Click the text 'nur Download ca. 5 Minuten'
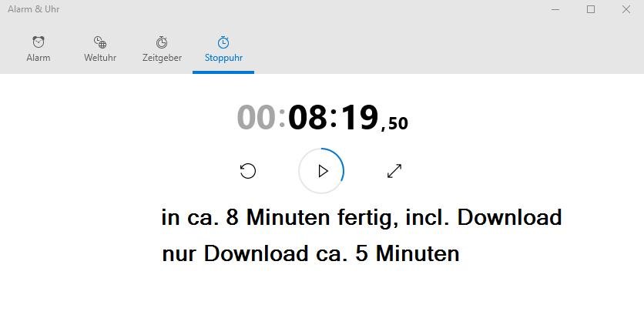 click(310, 253)
